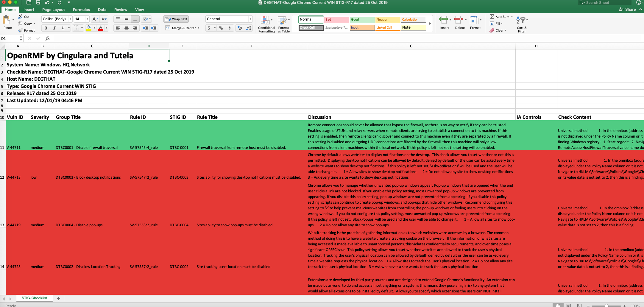Image resolution: width=644 pixels, height=307 pixels.
Task: Apply the Neutral cell style
Action: [x=388, y=19]
